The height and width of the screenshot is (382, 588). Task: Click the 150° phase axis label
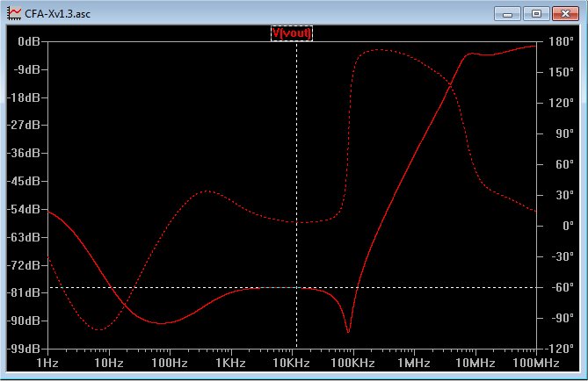pos(562,72)
